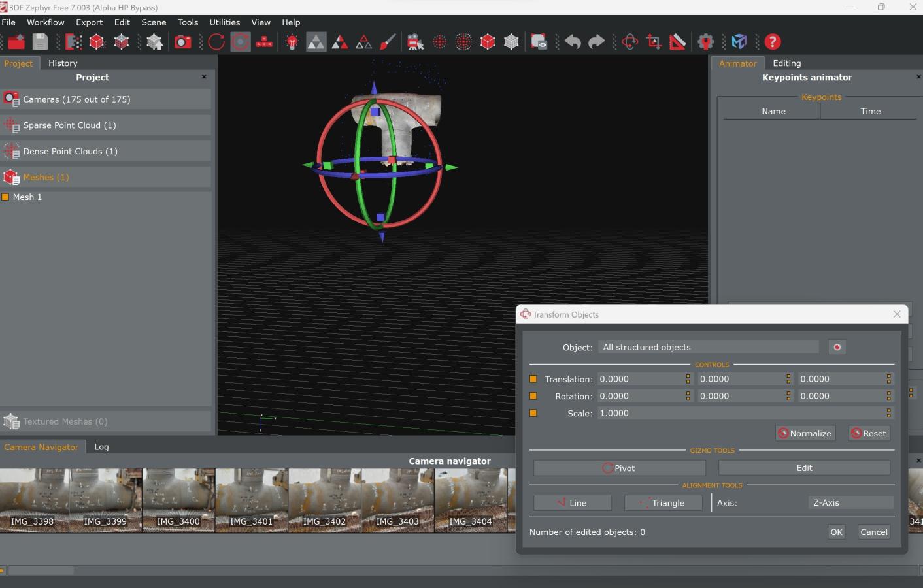923x588 pixels.
Task: Click the highlighted orbit pivot navigation icon
Action: [241, 42]
